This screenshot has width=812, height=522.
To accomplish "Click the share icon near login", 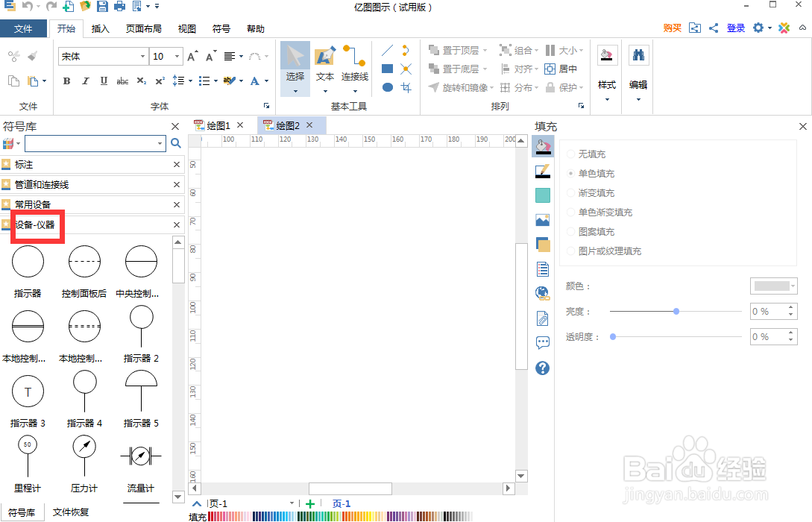I will 714,28.
